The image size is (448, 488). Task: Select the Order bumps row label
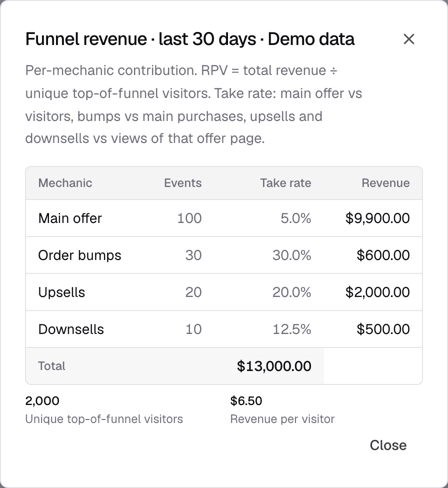[79, 255]
